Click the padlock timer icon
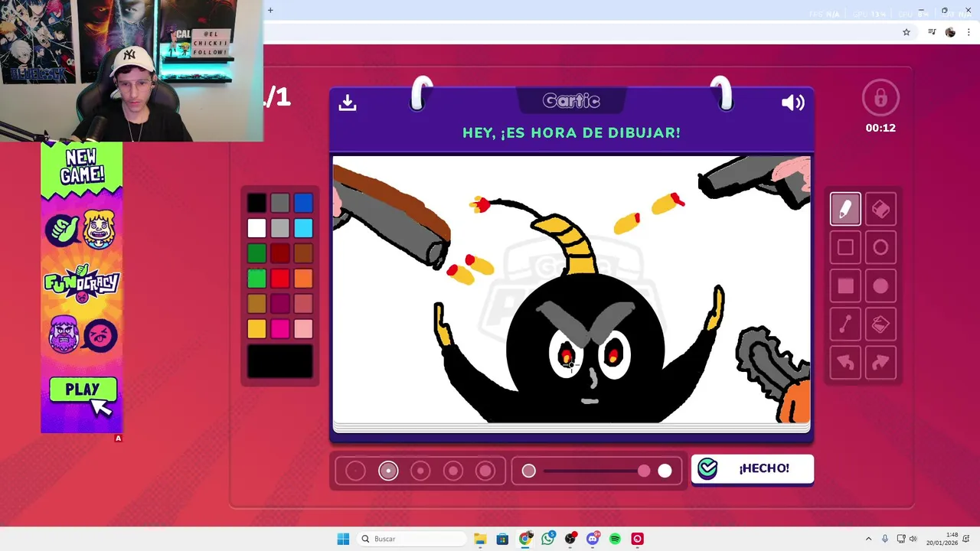This screenshot has height=551, width=980. [880, 98]
